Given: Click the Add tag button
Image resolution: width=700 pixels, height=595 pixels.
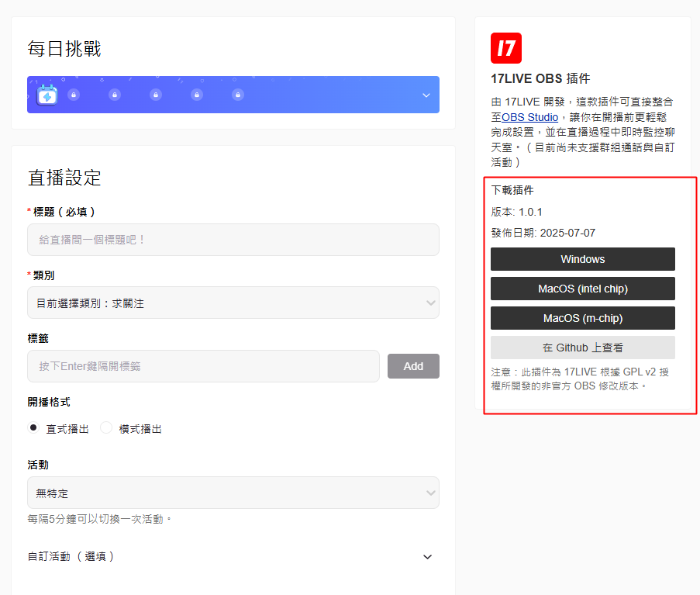Looking at the screenshot, I should pos(413,366).
